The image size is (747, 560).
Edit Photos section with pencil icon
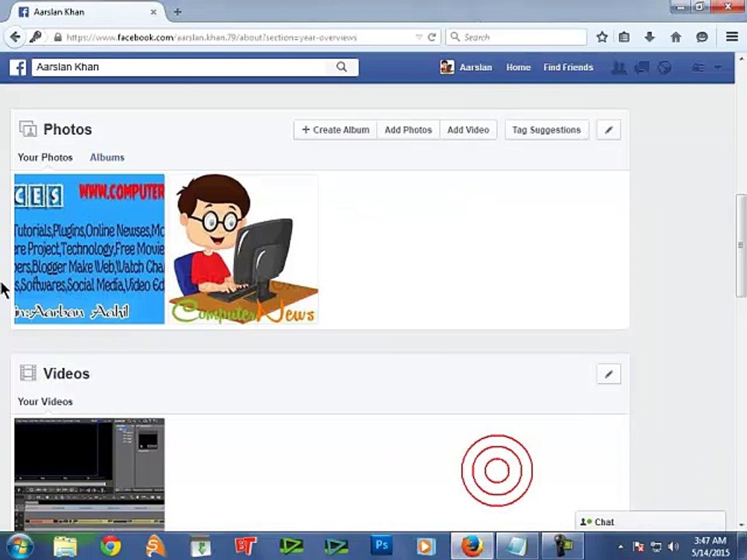pyautogui.click(x=608, y=130)
